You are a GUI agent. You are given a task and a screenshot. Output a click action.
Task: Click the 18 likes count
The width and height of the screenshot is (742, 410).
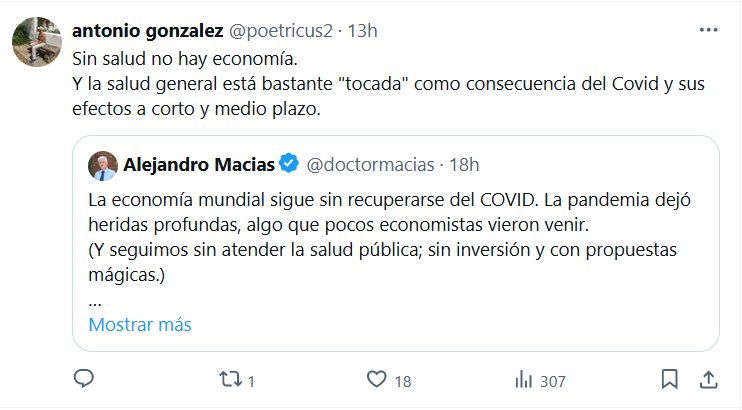(x=403, y=381)
